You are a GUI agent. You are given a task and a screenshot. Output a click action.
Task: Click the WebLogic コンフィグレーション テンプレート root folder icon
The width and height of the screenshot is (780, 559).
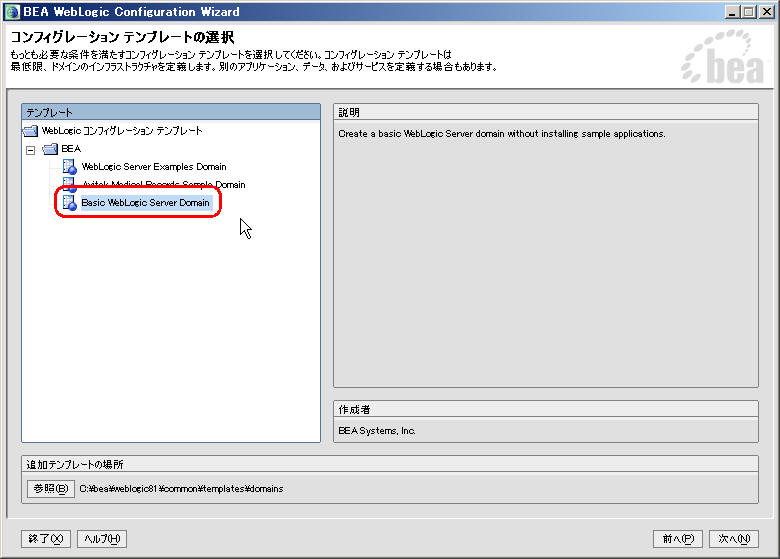point(30,131)
